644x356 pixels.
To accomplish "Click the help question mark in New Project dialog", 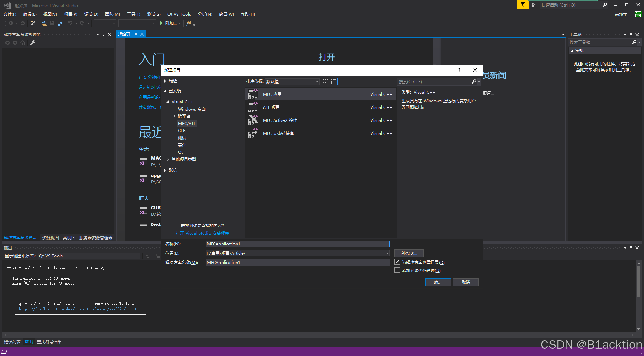I will (459, 70).
